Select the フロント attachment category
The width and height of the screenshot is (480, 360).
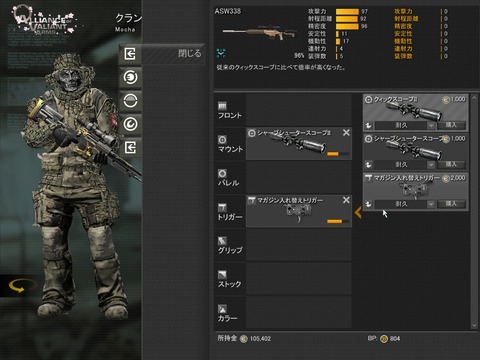click(x=230, y=110)
